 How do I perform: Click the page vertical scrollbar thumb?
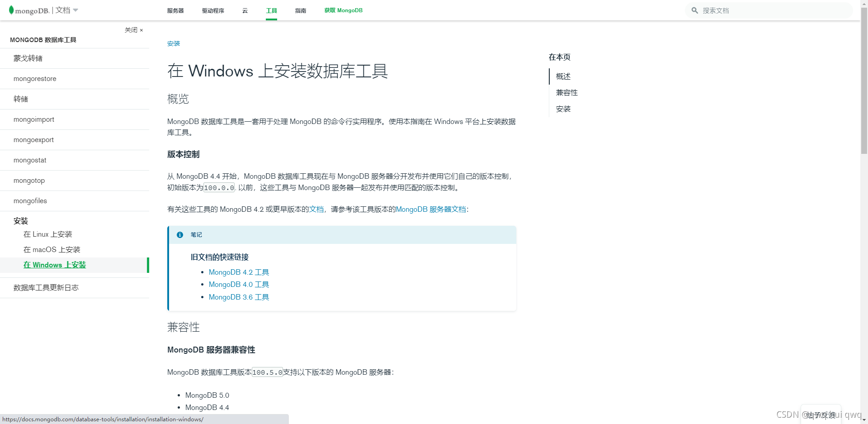[x=864, y=81]
